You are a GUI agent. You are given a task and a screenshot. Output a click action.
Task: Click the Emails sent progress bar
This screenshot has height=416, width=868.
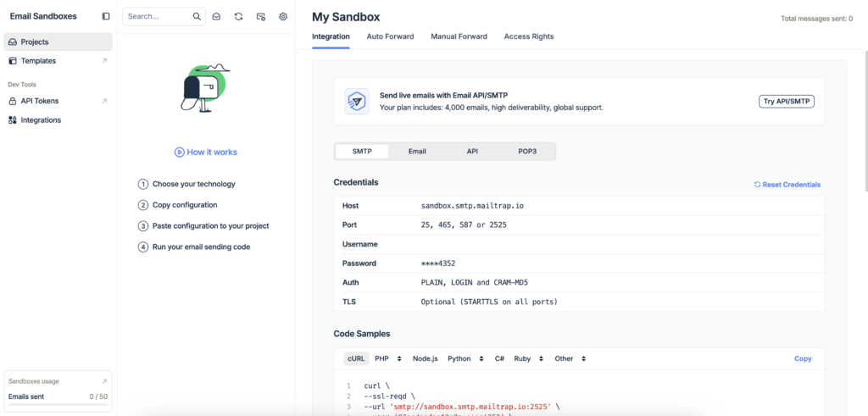(x=58, y=405)
